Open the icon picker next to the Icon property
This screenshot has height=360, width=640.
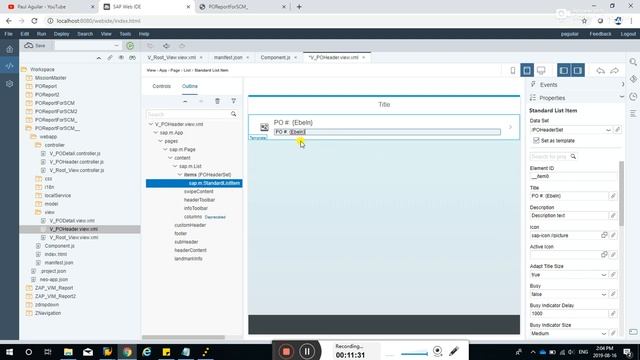[x=604, y=235]
